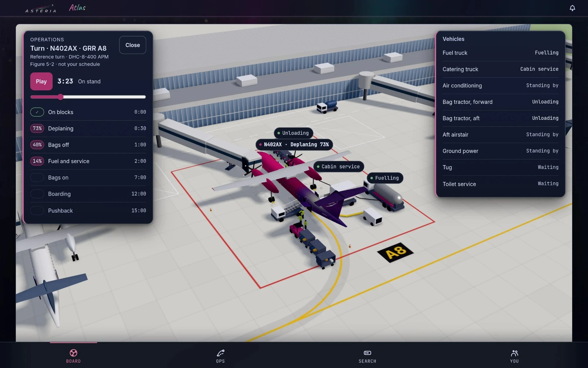The width and height of the screenshot is (588, 368).
Task: Select the Boarding step label
Action: click(59, 194)
